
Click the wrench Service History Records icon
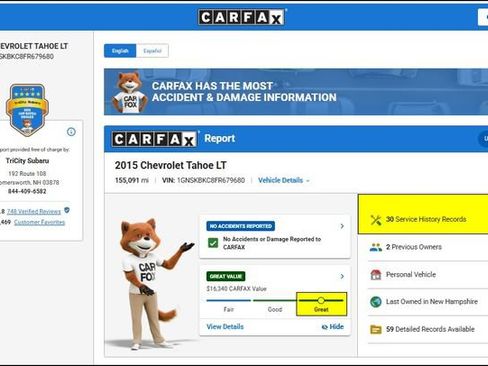(376, 220)
